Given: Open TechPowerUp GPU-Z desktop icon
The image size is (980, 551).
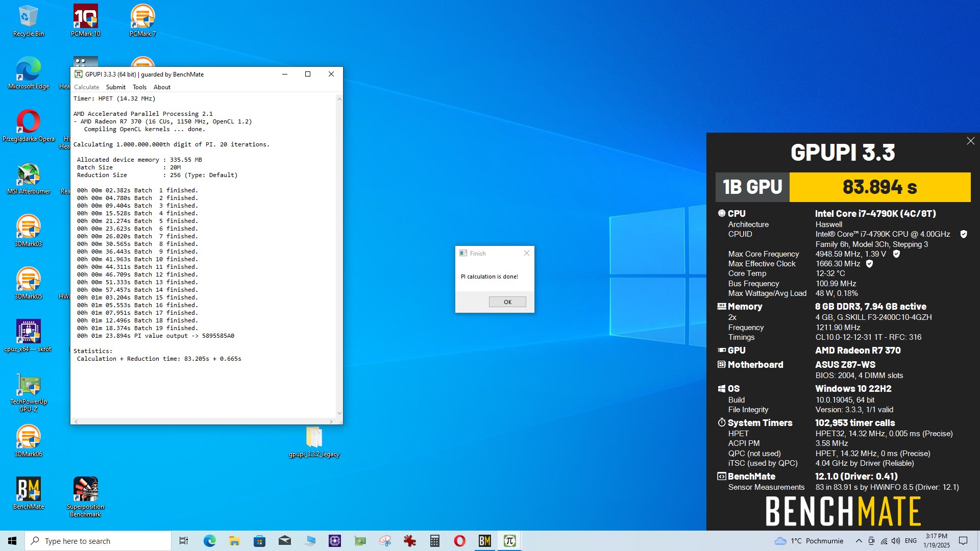Looking at the screenshot, I should pyautogui.click(x=28, y=392).
